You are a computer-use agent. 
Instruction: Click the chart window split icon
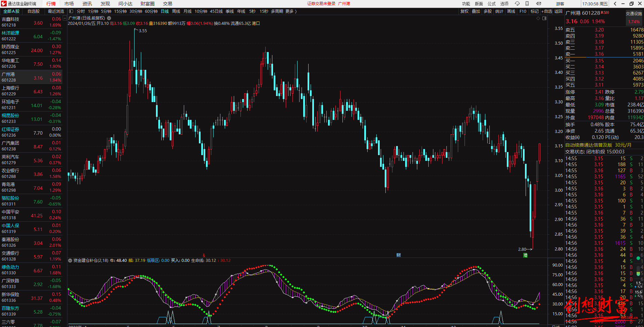click(x=544, y=18)
